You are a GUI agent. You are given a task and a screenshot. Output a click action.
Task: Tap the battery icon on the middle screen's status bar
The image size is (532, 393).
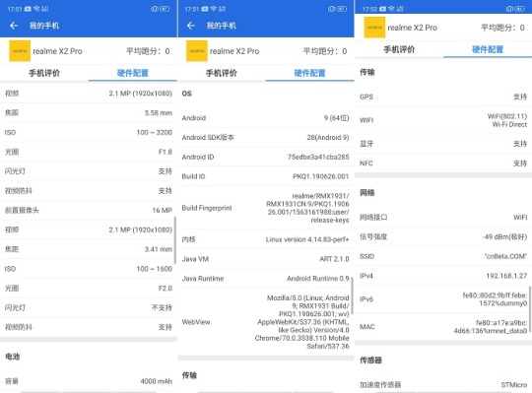click(x=342, y=9)
